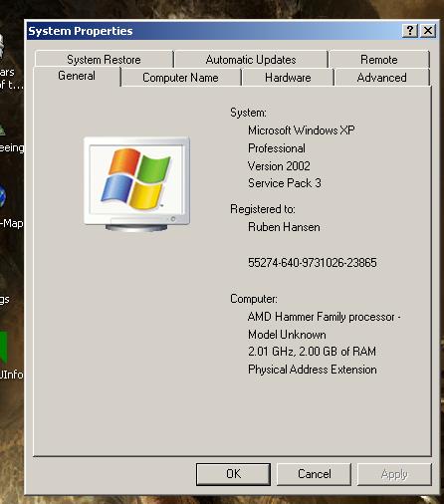Click the 'Model Unknown' text
The image size is (444, 504).
[x=287, y=335]
